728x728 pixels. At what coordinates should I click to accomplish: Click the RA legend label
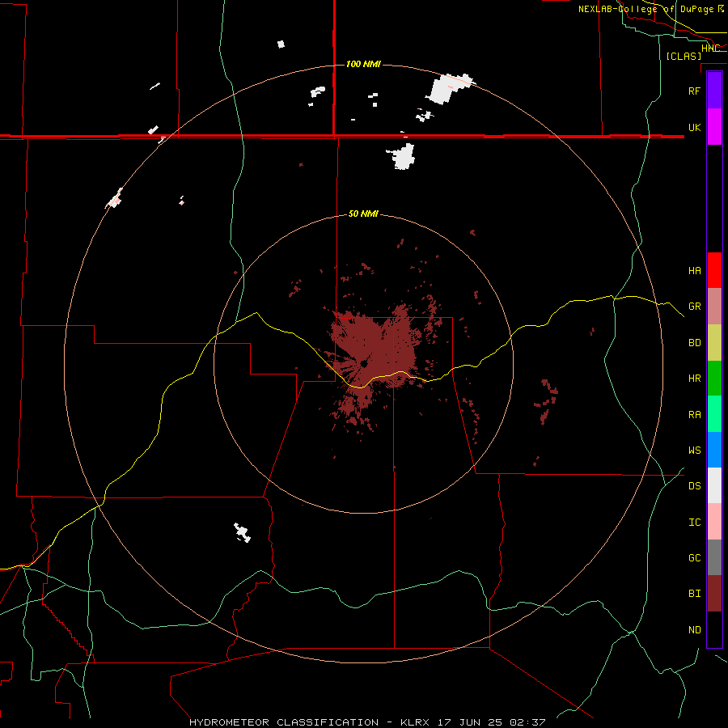pos(694,414)
